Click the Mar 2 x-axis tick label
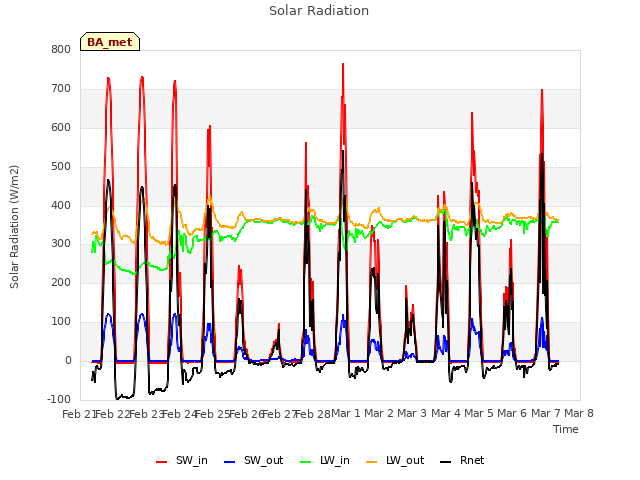This screenshot has width=640, height=480. [379, 413]
